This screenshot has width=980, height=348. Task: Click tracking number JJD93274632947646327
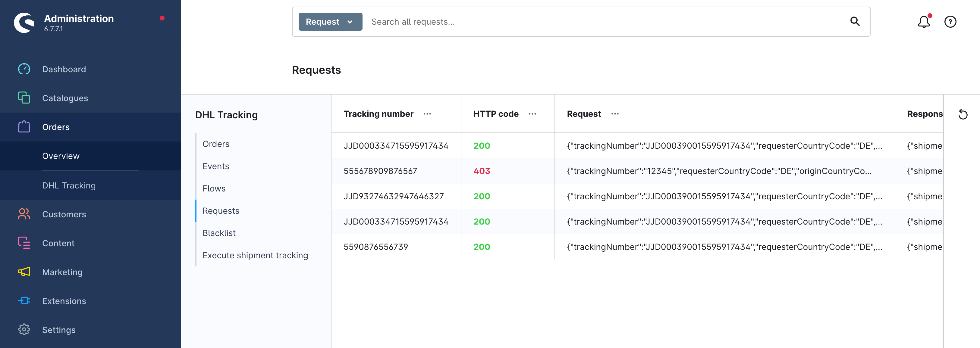(393, 196)
